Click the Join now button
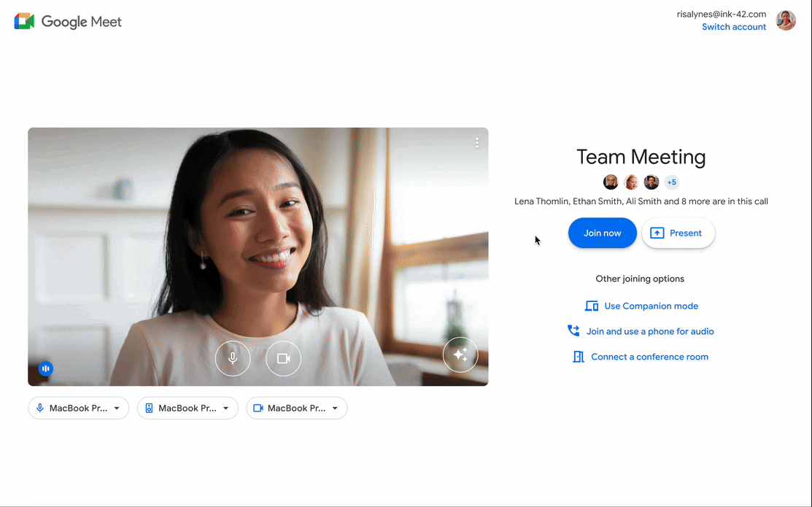Image resolution: width=812 pixels, height=507 pixels. 603,233
